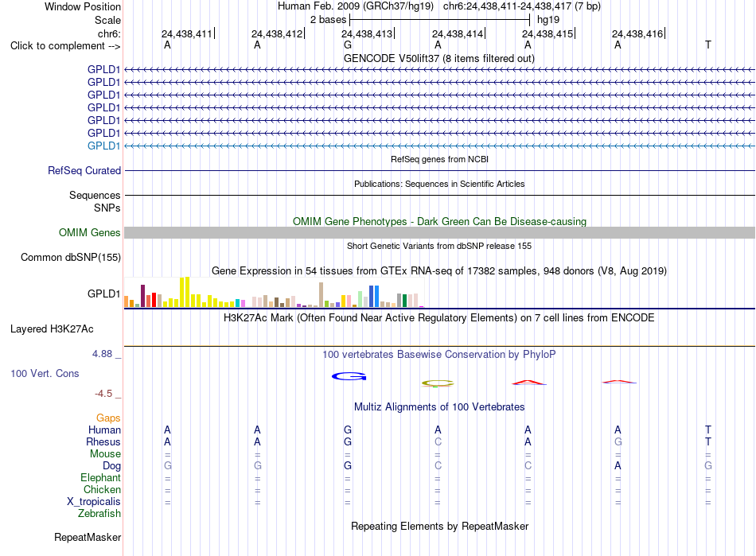Select the Elephant alignment row label
This screenshot has width=756, height=556.
[100, 477]
